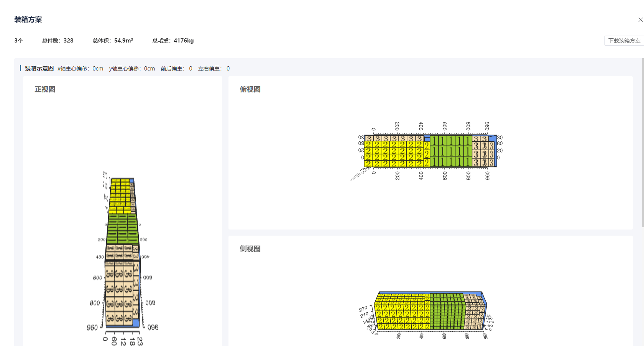Click the 装箱示意图 section heading
Image resolution: width=644 pixels, height=346 pixels.
point(39,69)
